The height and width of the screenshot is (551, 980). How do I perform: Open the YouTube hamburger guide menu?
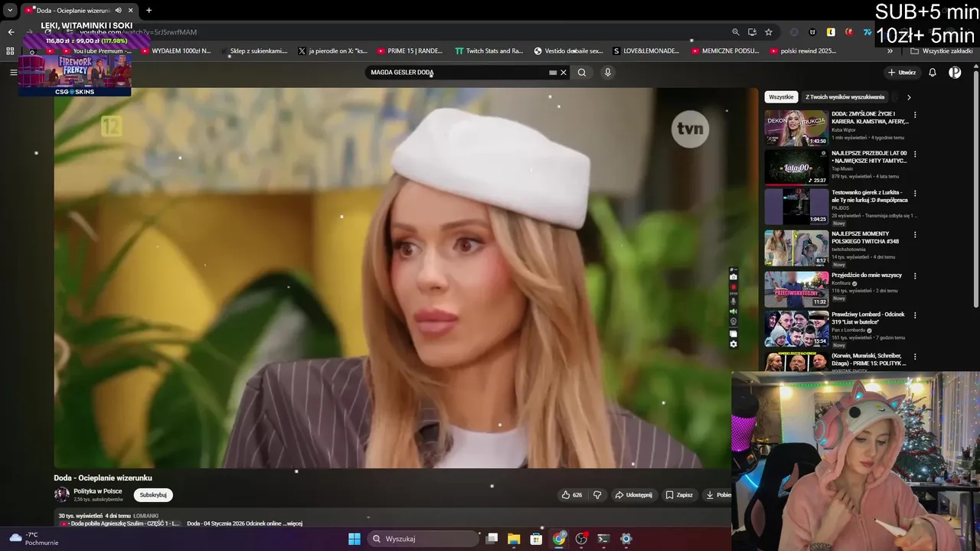(13, 73)
